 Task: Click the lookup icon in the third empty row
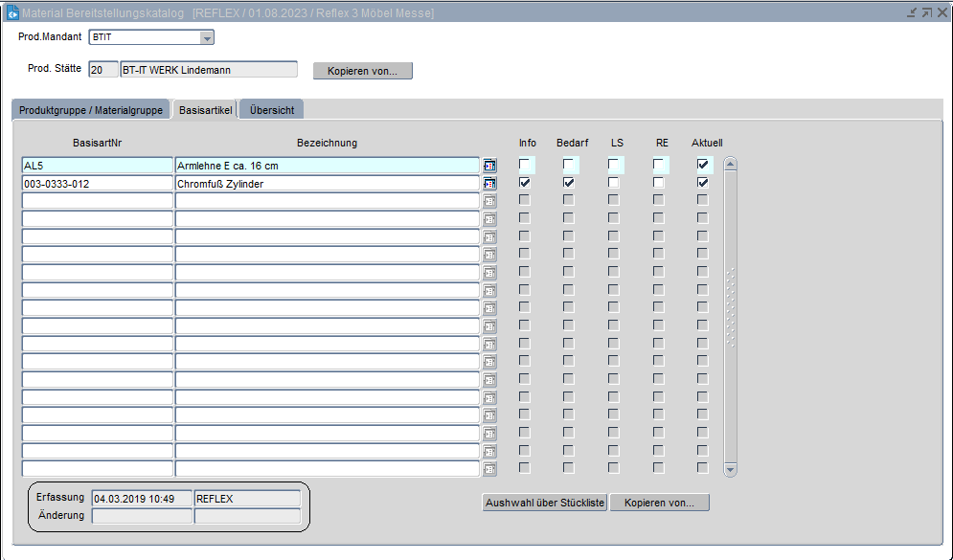489,236
